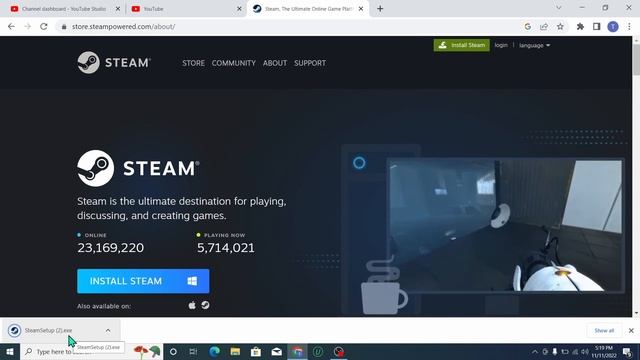Click the large Steam logo above tagline
The width and height of the screenshot is (640, 360).
tap(138, 168)
